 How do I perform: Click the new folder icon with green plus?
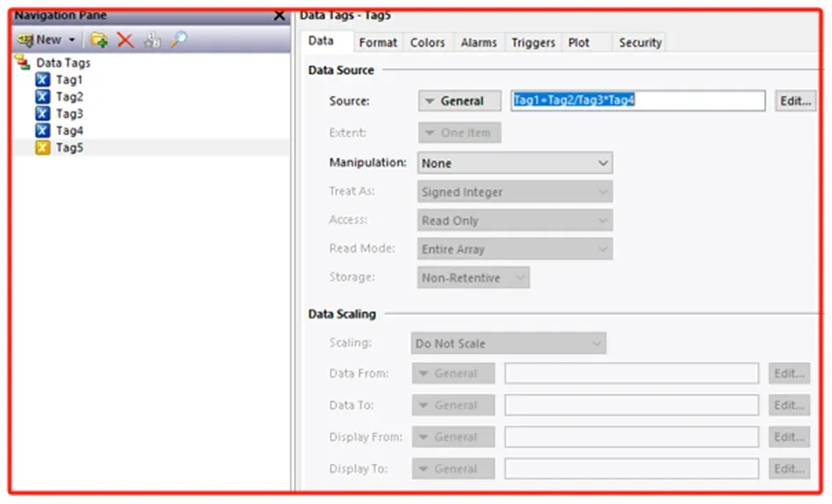tap(99, 40)
